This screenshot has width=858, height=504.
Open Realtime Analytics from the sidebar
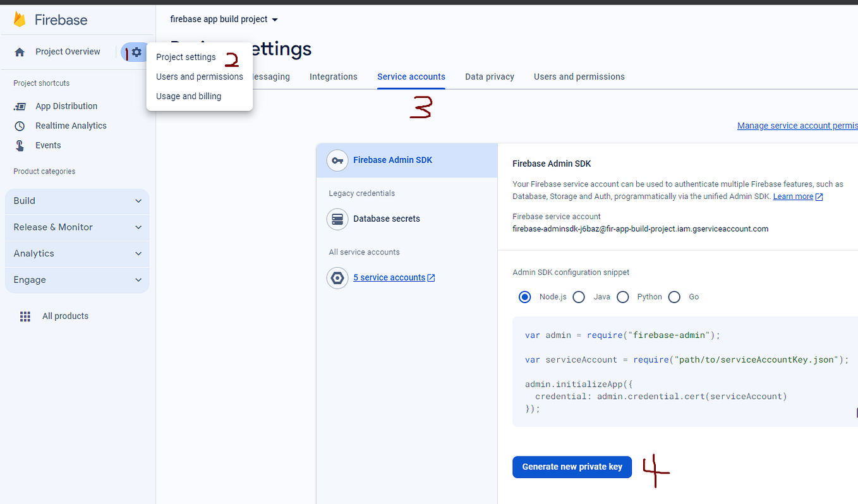tap(72, 125)
